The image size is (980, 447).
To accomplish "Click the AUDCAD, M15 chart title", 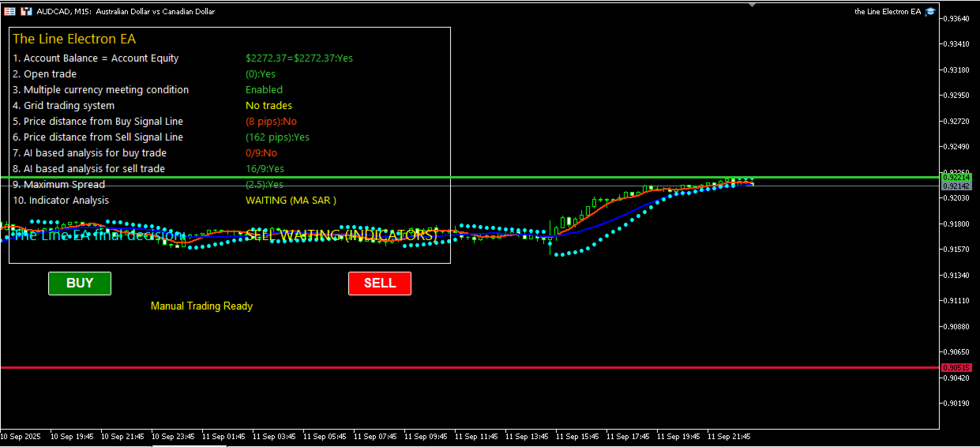I will click(x=126, y=12).
